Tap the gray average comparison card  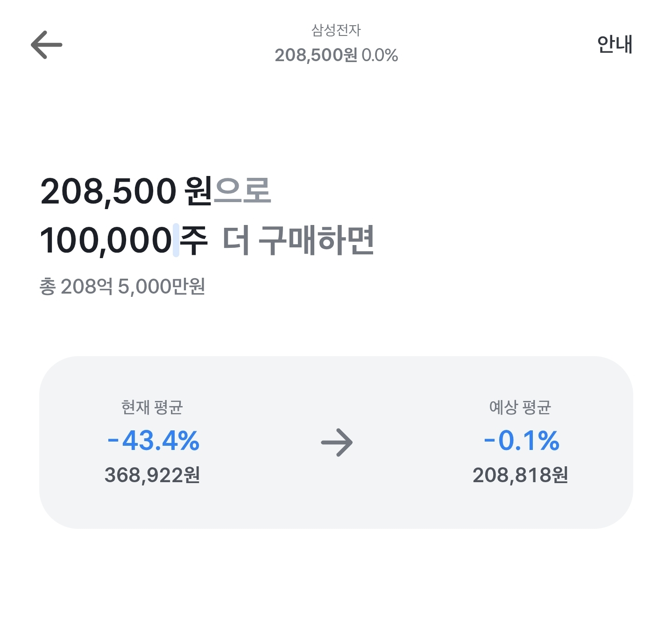pos(336,442)
